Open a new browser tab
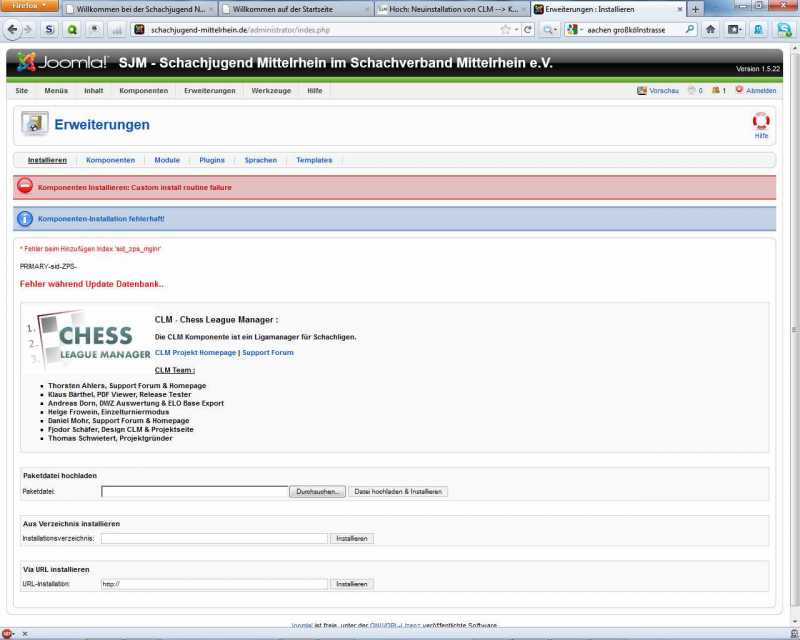Viewport: 800px width, 640px height. coord(696,9)
